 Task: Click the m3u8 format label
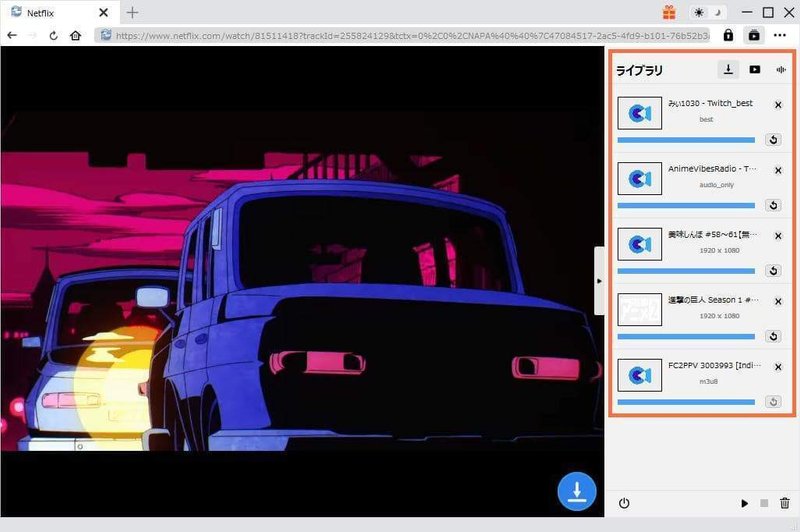(x=708, y=381)
